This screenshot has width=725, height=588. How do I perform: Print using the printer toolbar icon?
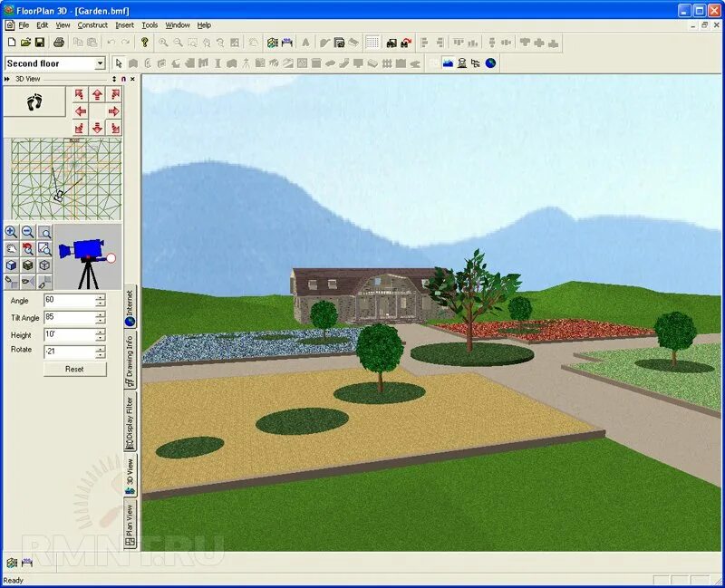(58, 43)
